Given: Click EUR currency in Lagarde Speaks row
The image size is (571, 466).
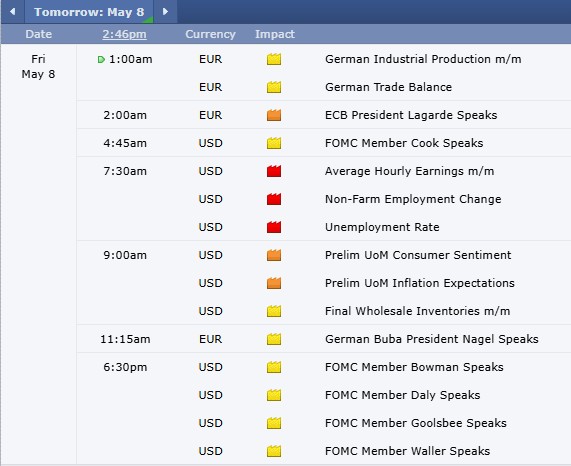Looking at the screenshot, I should pyautogui.click(x=210, y=115).
